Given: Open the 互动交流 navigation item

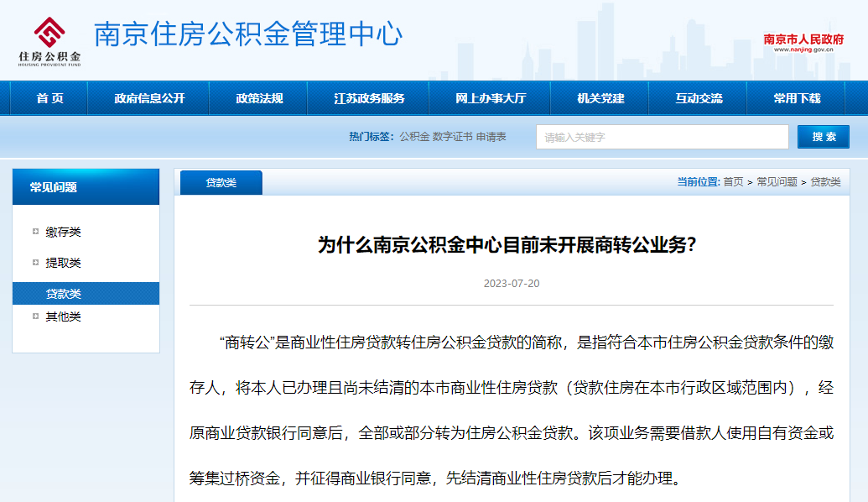Looking at the screenshot, I should [x=699, y=98].
